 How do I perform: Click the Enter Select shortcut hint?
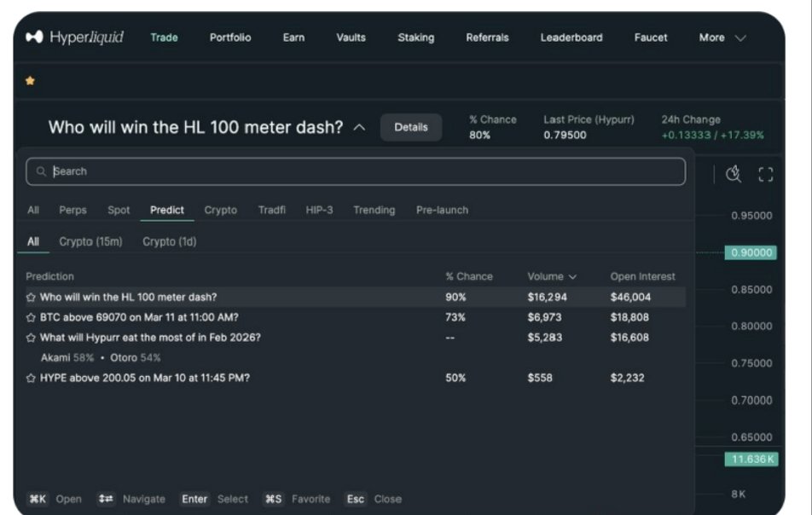click(214, 499)
